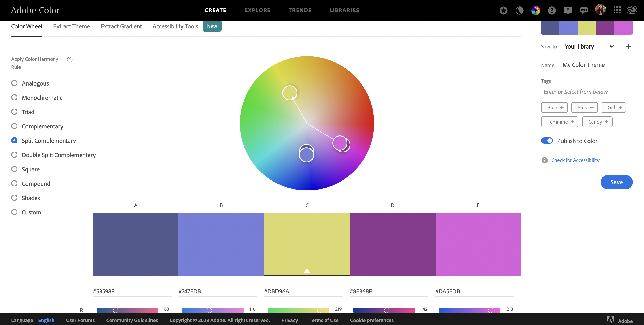This screenshot has width=644, height=325.
Task: Click the accessibility figure icon
Action: click(x=544, y=160)
